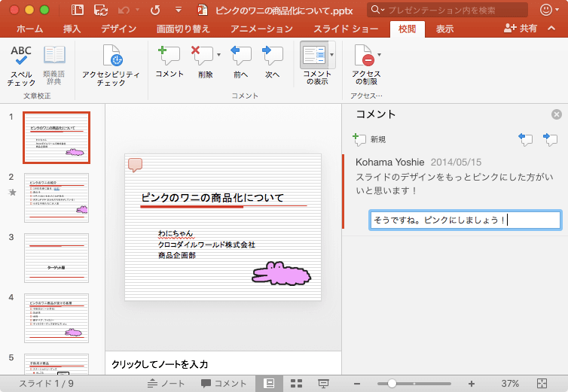The image size is (568, 392).
Task: Click the animation star icon beside slide 2
Action: 12,192
